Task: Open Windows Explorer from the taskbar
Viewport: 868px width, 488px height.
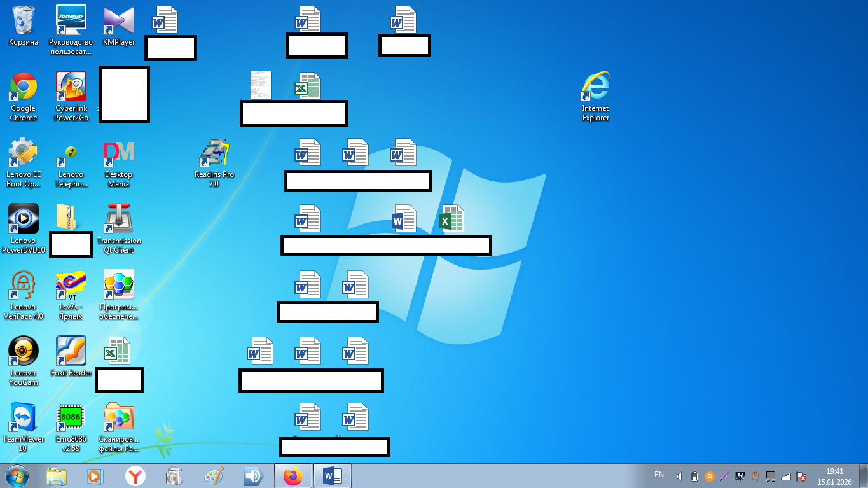Action: (x=57, y=476)
